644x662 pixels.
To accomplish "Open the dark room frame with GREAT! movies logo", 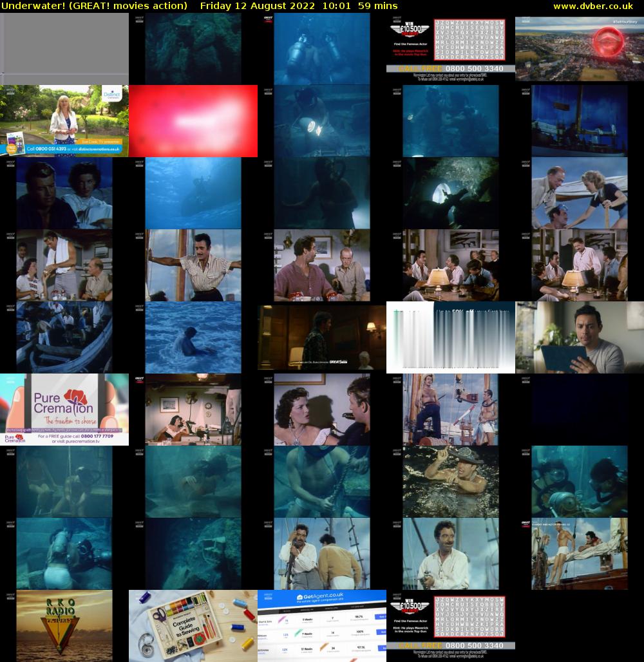I will [x=322, y=337].
